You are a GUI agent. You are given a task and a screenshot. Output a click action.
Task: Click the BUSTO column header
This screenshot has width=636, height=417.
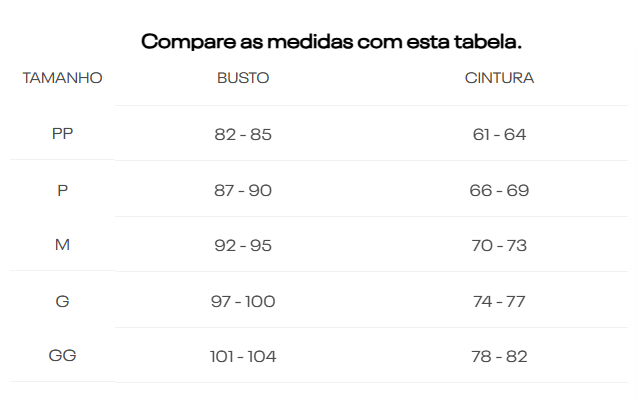pyautogui.click(x=243, y=78)
